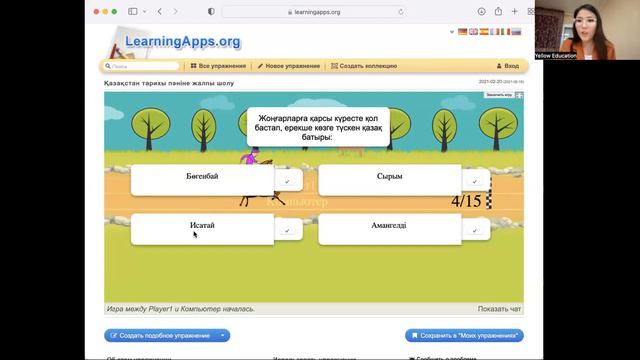
Task: Click the privacy shield icon
Action: tap(211, 11)
